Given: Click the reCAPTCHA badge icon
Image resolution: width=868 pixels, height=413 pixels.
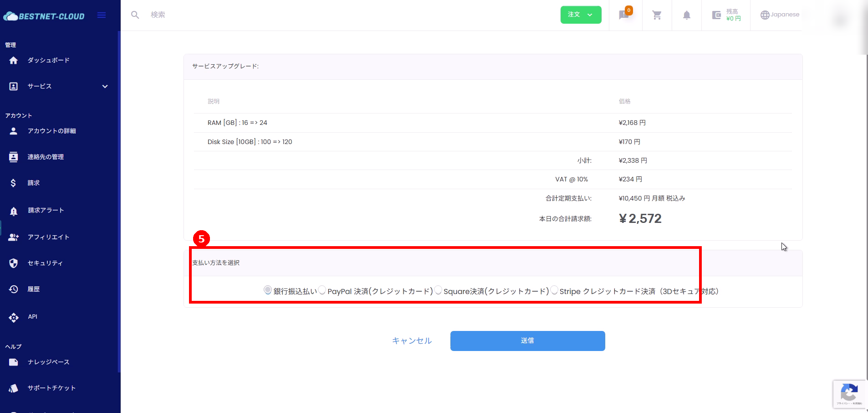Looking at the screenshot, I should click(x=849, y=393).
